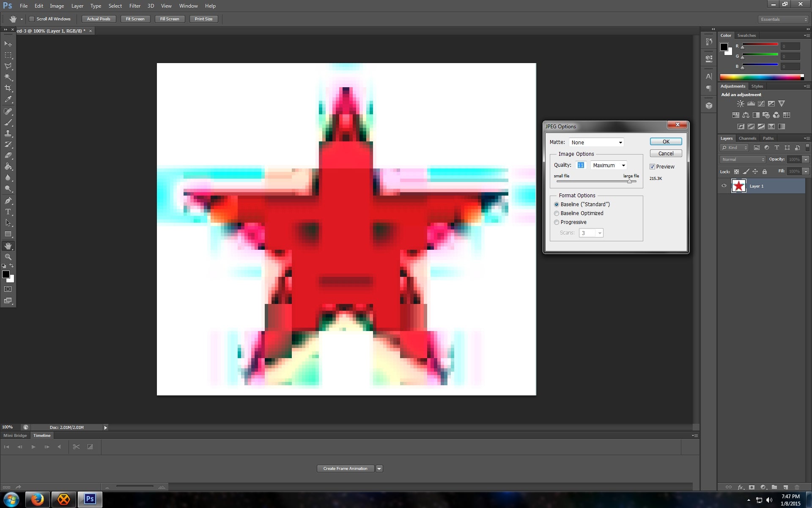Select the Paint Bucket tool

point(8,166)
